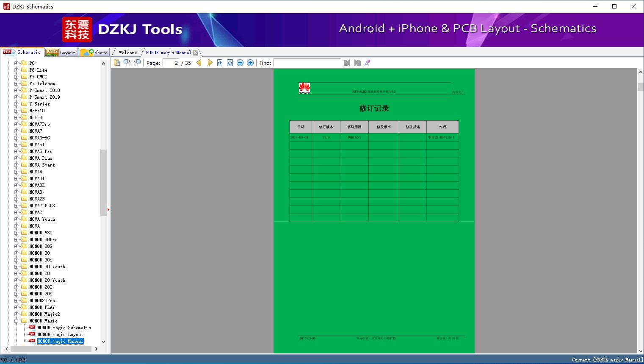Go to the previous page
The height and width of the screenshot is (364, 644).
[x=199, y=63]
